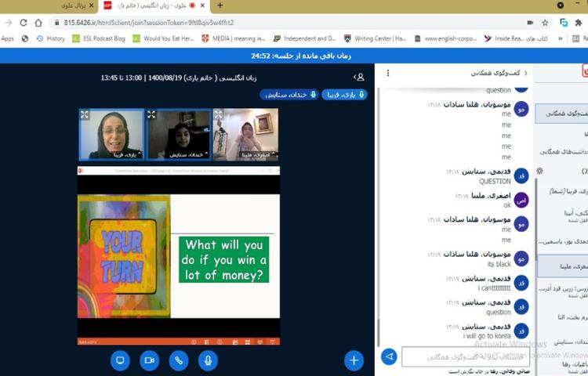Click the globe bookmark icon
The image size is (588, 376).
click(x=25, y=38)
